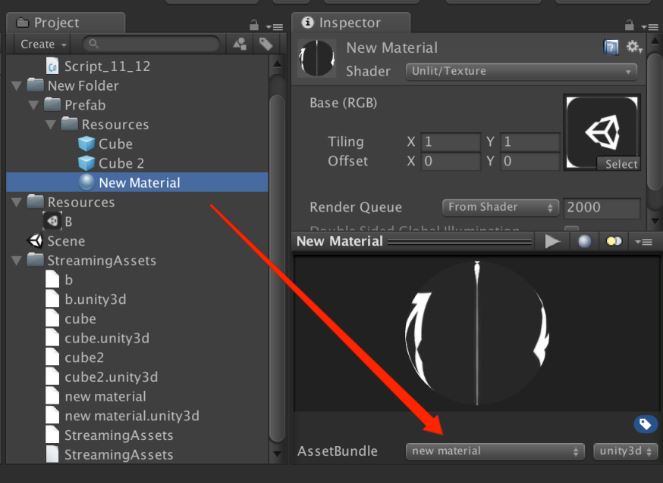The image size is (663, 483).
Task: Open the AssetBundle name dropdown
Action: (x=496, y=451)
